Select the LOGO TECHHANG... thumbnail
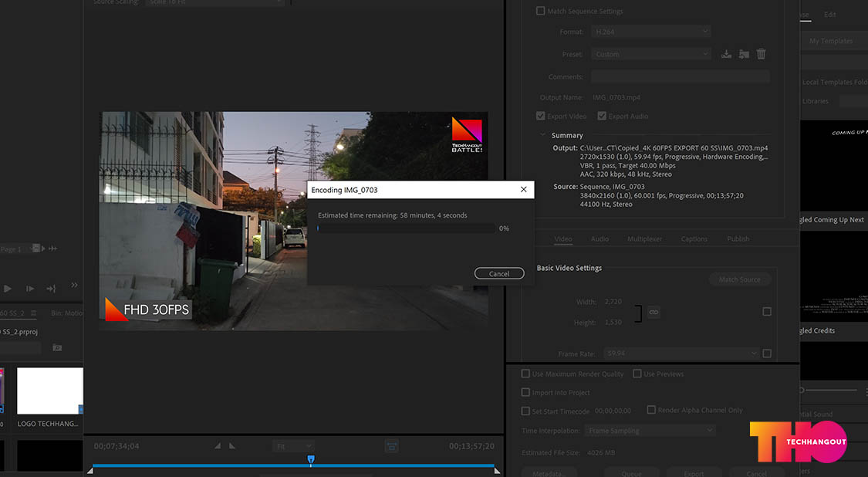Image resolution: width=868 pixels, height=477 pixels. 50,391
